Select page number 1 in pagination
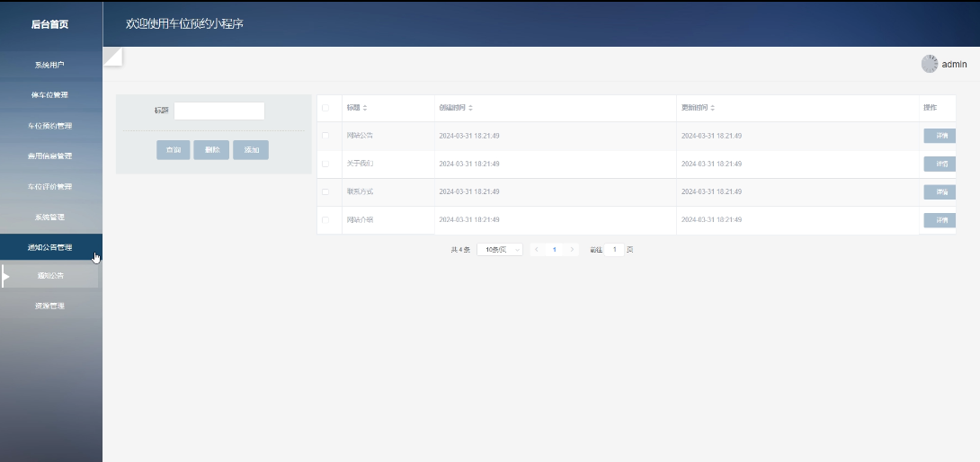This screenshot has width=980, height=462. coord(554,250)
